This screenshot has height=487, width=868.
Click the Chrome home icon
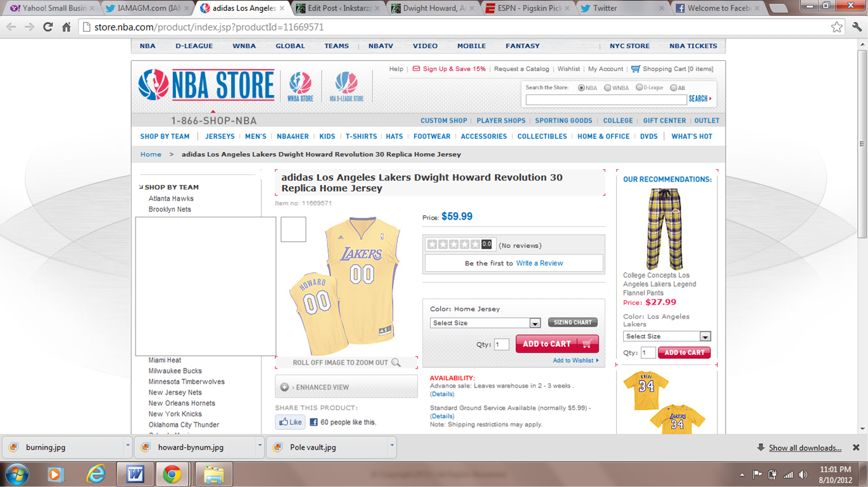66,27
